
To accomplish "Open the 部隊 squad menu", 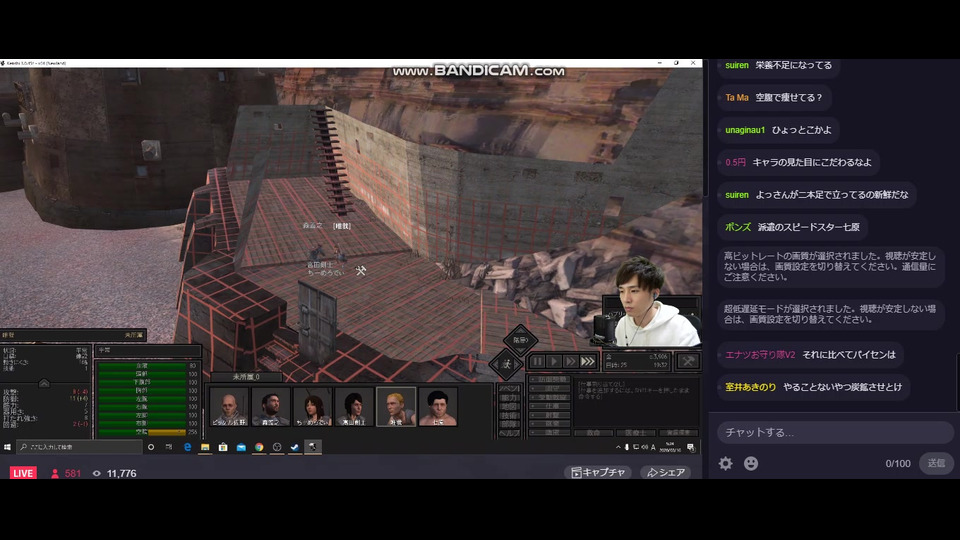I will 509,424.
